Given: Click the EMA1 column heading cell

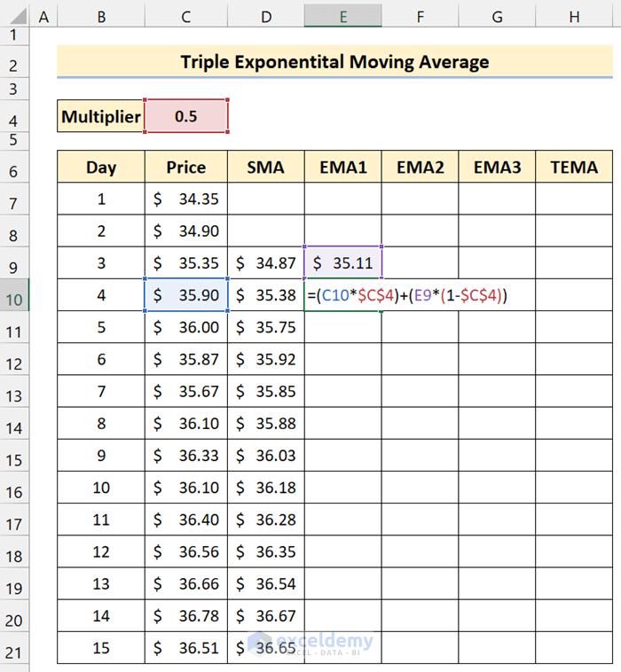Looking at the screenshot, I should [x=342, y=167].
